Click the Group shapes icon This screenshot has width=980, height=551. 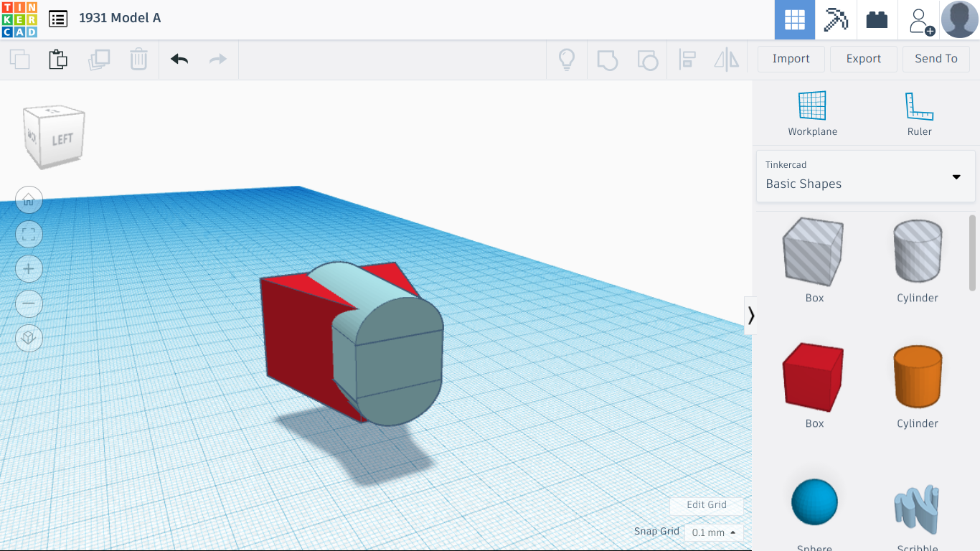607,60
